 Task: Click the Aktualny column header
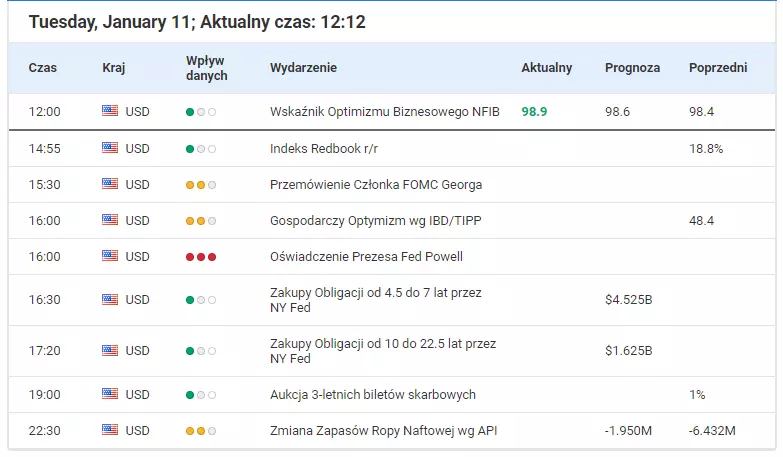tap(547, 68)
